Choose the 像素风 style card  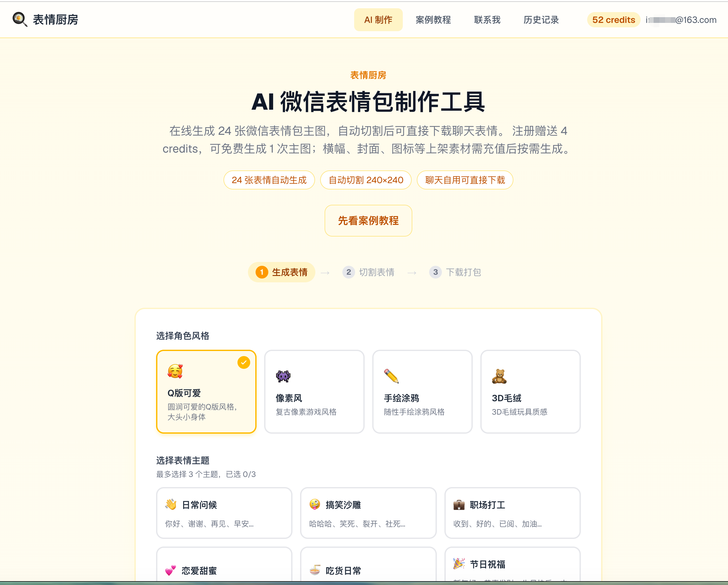314,391
